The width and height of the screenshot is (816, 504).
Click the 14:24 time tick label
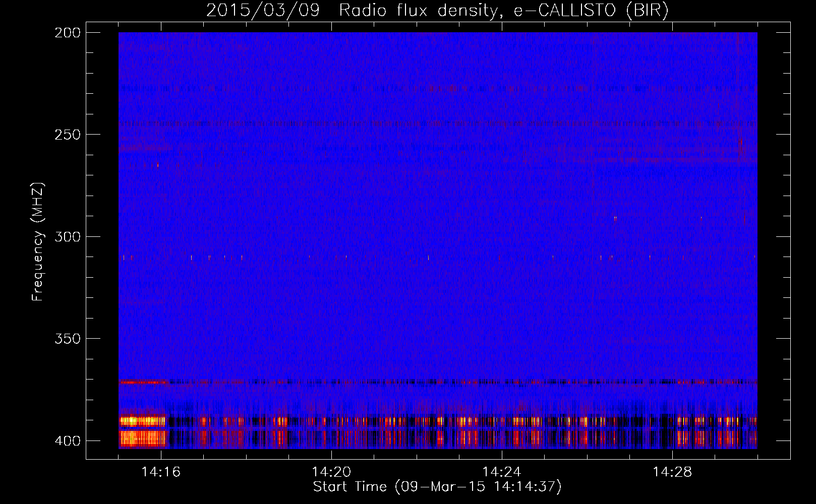click(502, 472)
